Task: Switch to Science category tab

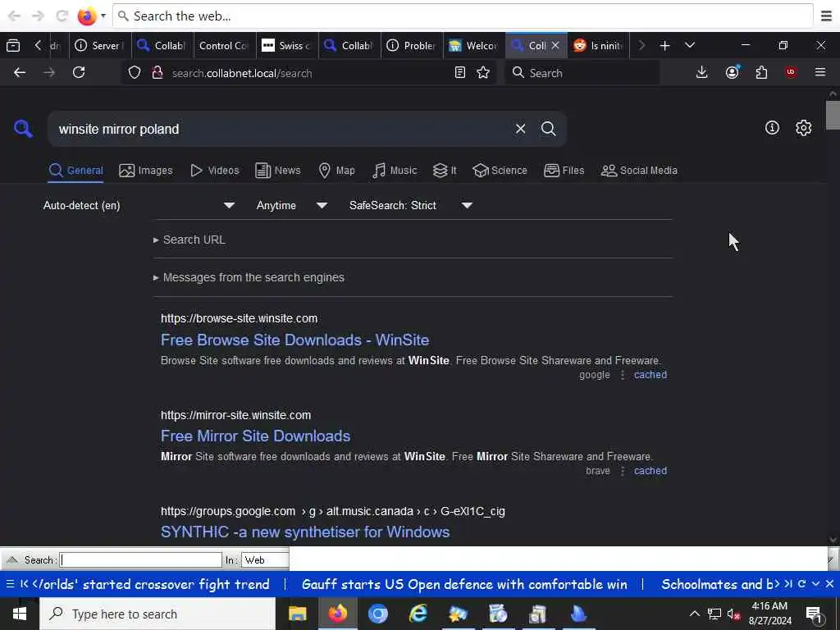Action: 500,171
